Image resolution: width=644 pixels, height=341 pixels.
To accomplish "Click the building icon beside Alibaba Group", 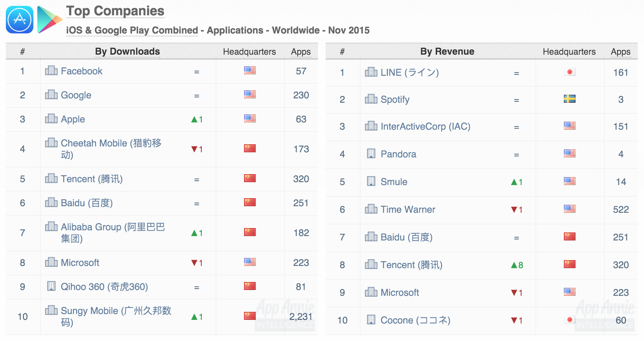I will (51, 226).
